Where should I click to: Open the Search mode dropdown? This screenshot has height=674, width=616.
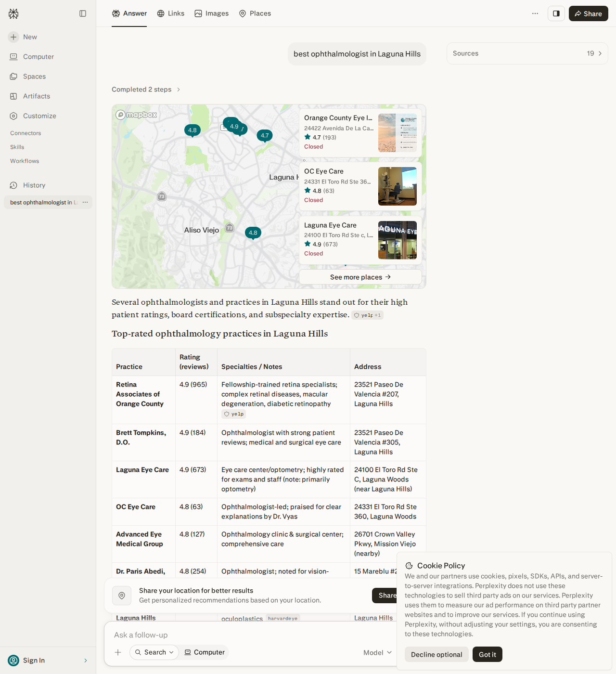[154, 652]
